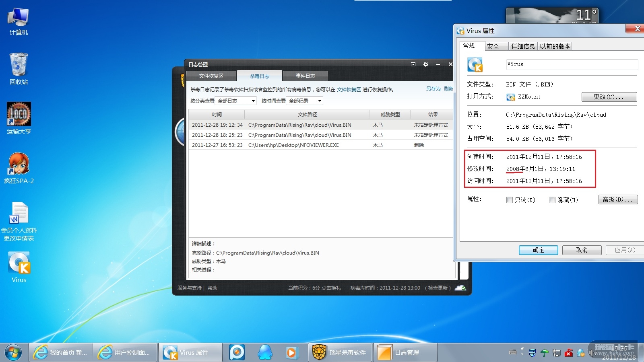
Task: Open the skin/menu box icon in 日志管理 title bar
Action: coord(413,64)
